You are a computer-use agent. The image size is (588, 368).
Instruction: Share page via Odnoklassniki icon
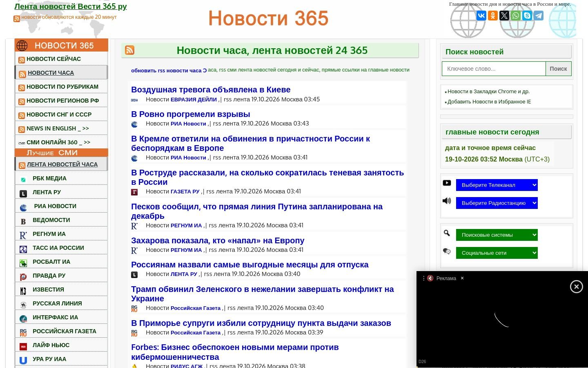pos(493,16)
